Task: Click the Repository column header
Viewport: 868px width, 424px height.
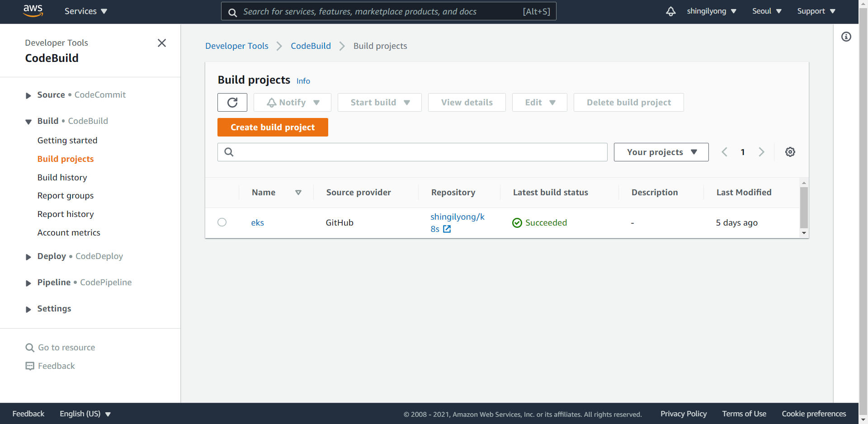Action: (453, 193)
